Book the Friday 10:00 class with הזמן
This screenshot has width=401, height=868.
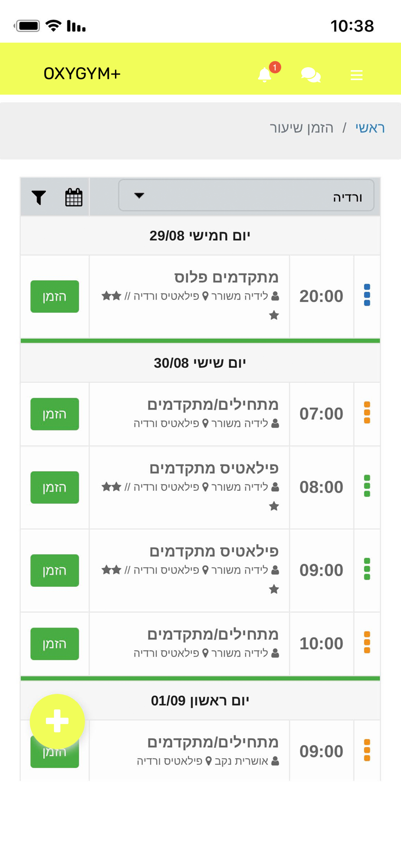point(55,644)
